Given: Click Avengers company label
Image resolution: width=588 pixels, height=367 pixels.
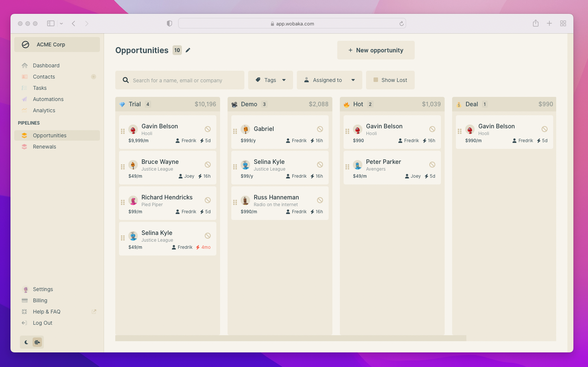Looking at the screenshot, I should [376, 169].
